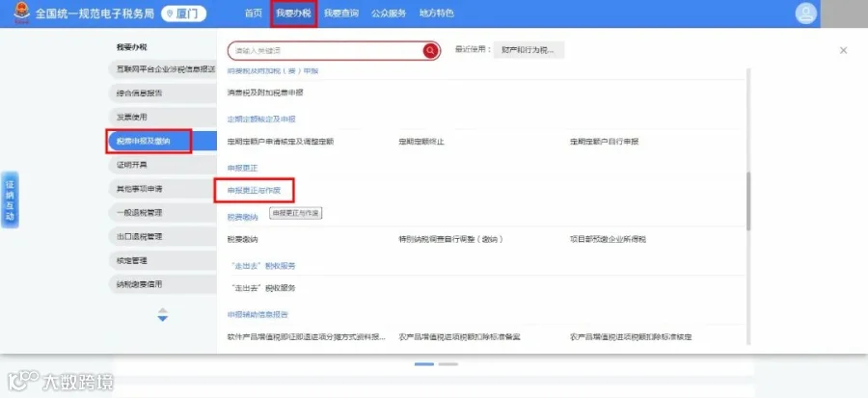This screenshot has height=398, width=868.
Task: Change the 厦门 location selector
Action: (x=184, y=13)
